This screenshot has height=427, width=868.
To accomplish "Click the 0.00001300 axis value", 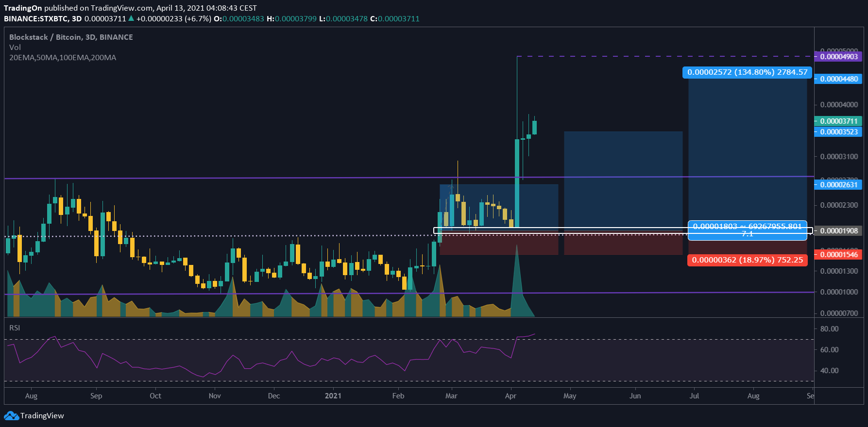I will point(839,271).
